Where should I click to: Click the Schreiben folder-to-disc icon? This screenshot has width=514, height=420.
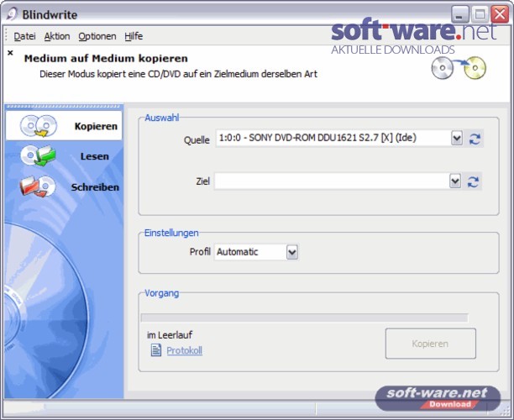pyautogui.click(x=38, y=186)
